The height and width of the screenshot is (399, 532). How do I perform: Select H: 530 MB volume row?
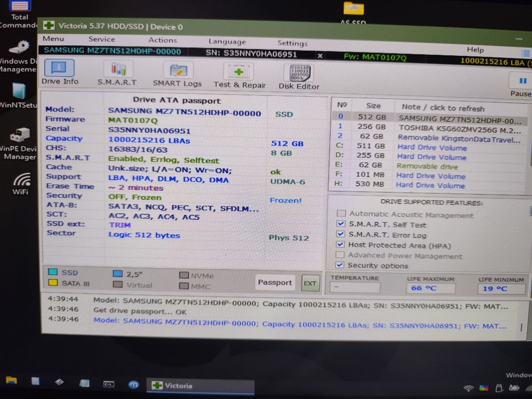coord(429,185)
